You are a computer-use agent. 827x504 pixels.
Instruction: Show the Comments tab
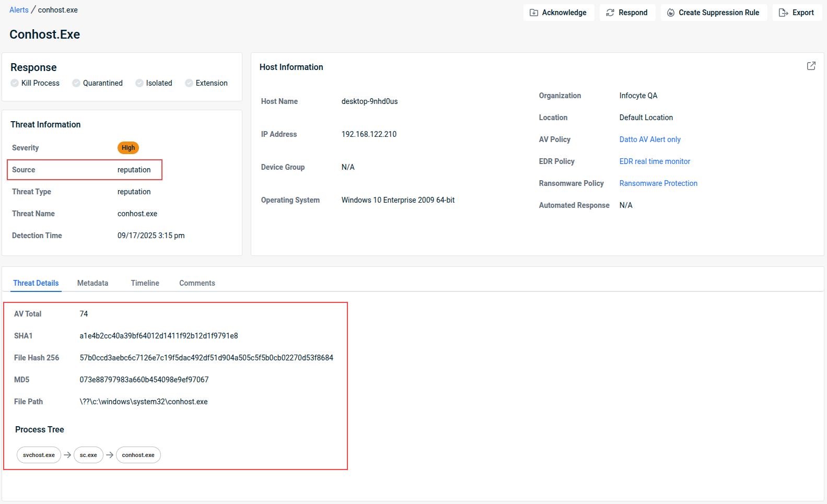[197, 283]
